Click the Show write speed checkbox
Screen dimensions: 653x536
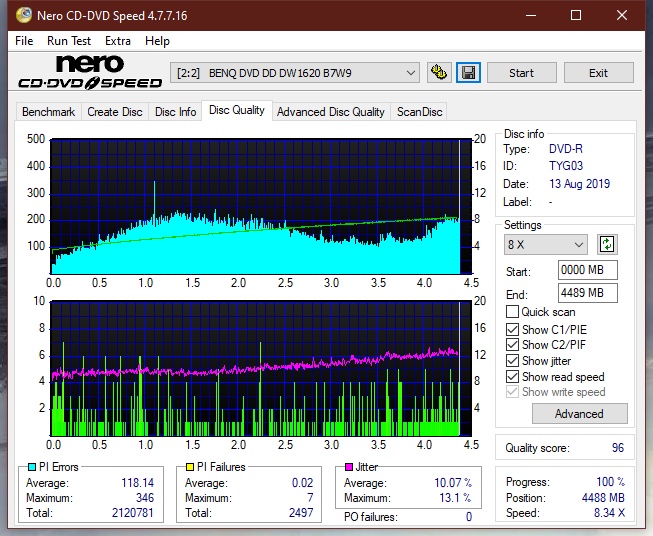tap(512, 392)
